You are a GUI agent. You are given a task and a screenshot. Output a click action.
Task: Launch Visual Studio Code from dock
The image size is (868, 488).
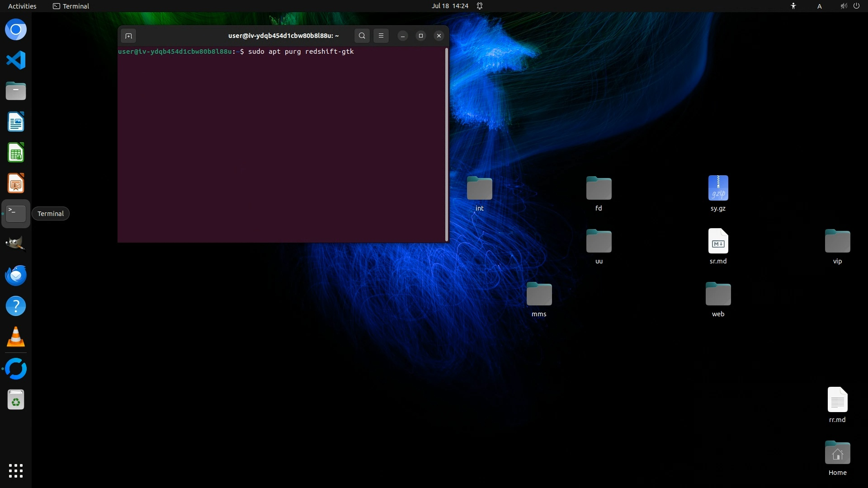click(x=16, y=60)
